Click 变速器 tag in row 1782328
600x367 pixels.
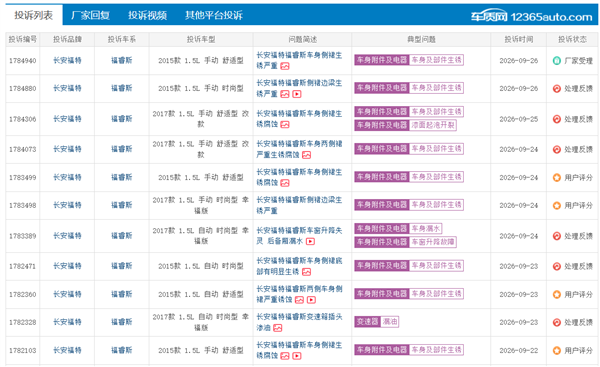367,322
